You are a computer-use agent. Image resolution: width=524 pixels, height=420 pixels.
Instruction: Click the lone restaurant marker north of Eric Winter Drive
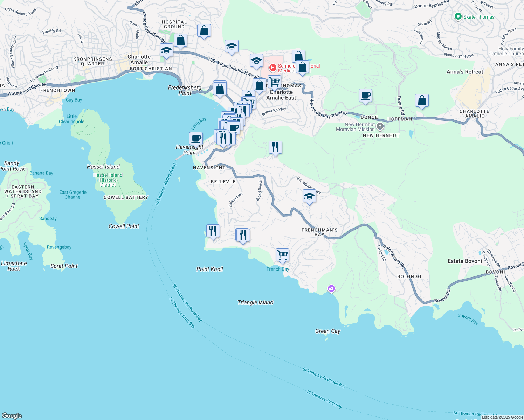(275, 147)
